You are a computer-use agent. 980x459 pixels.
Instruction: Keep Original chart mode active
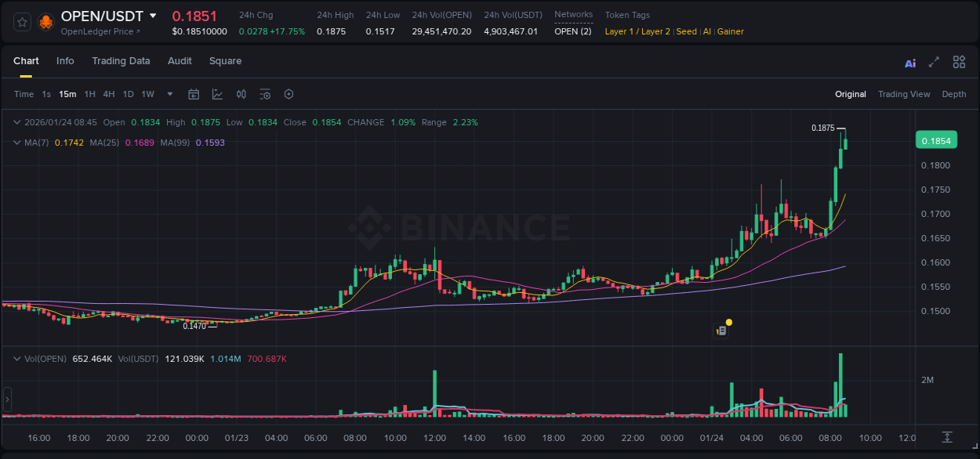[850, 94]
